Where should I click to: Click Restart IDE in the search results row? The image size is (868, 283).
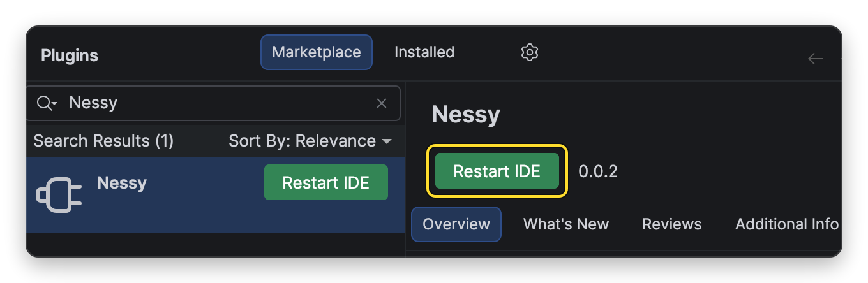pyautogui.click(x=326, y=183)
